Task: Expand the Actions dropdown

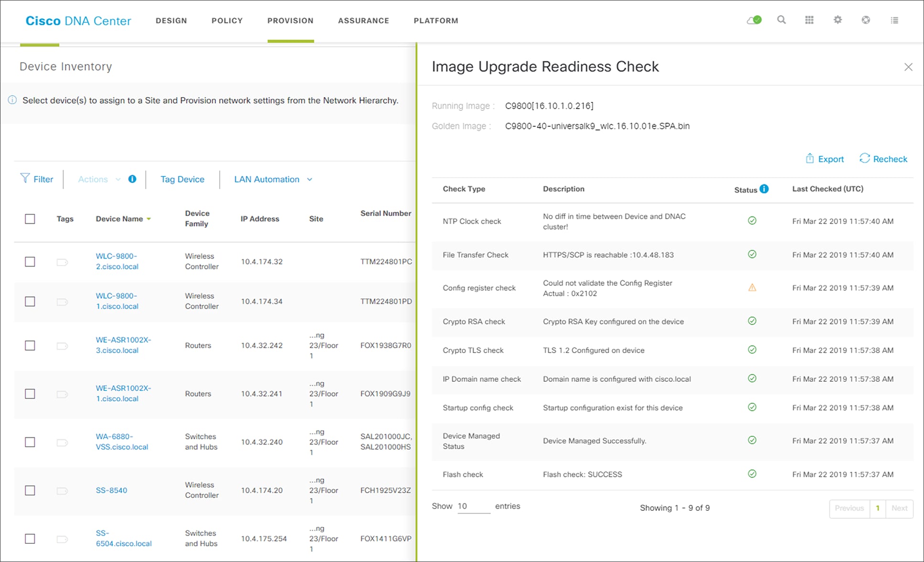Action: click(x=99, y=179)
